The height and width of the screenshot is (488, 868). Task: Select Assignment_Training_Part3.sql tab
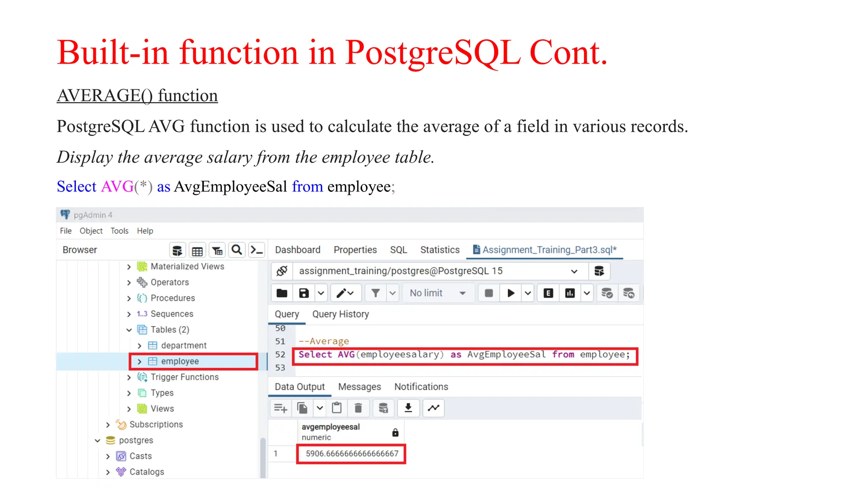(545, 250)
